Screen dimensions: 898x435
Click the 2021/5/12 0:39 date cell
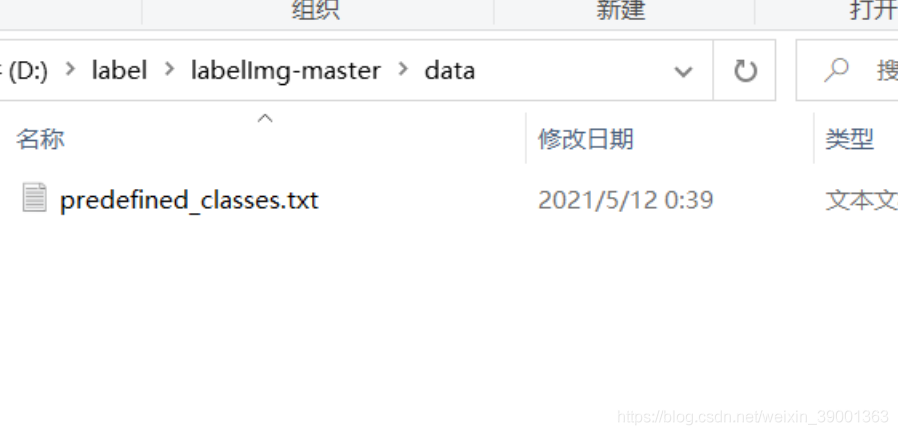(x=625, y=200)
